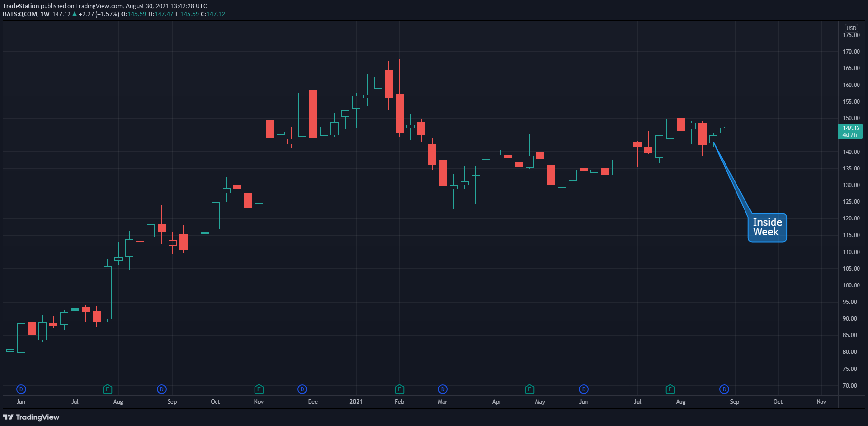The image size is (868, 426).
Task: Click the 160.00 price axis label
Action: pyautogui.click(x=851, y=85)
